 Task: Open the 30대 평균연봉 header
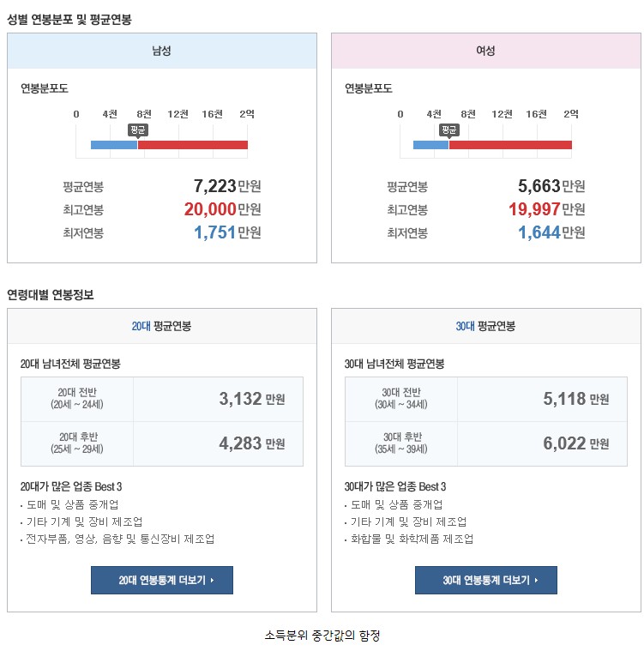[x=486, y=326]
